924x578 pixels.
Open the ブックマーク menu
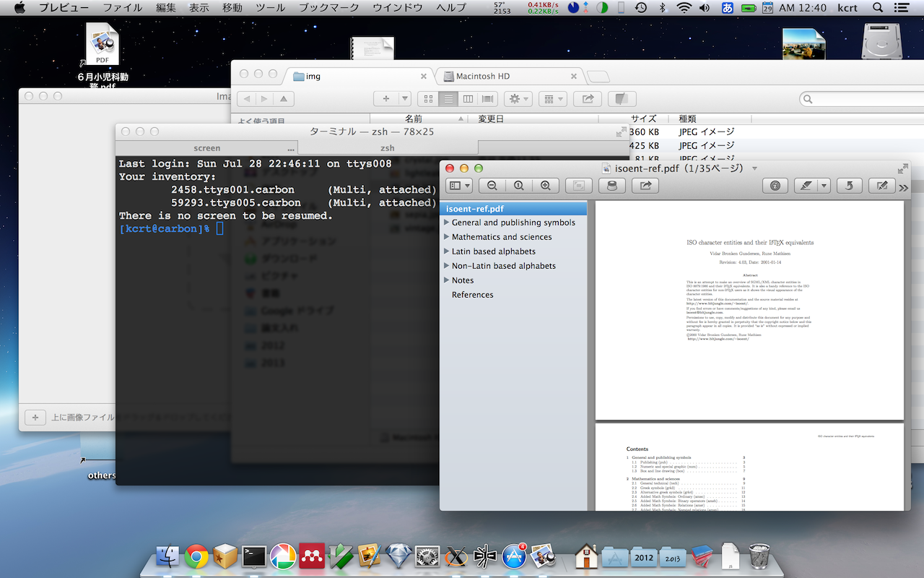point(328,8)
